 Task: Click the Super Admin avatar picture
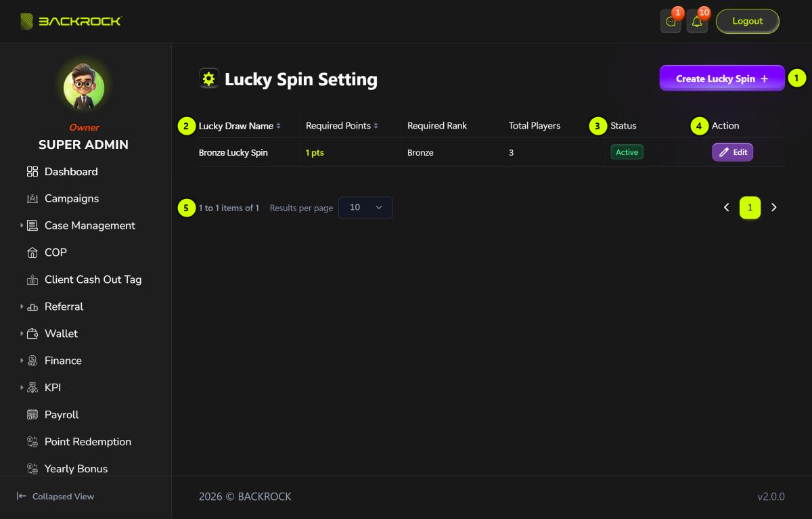pyautogui.click(x=84, y=86)
